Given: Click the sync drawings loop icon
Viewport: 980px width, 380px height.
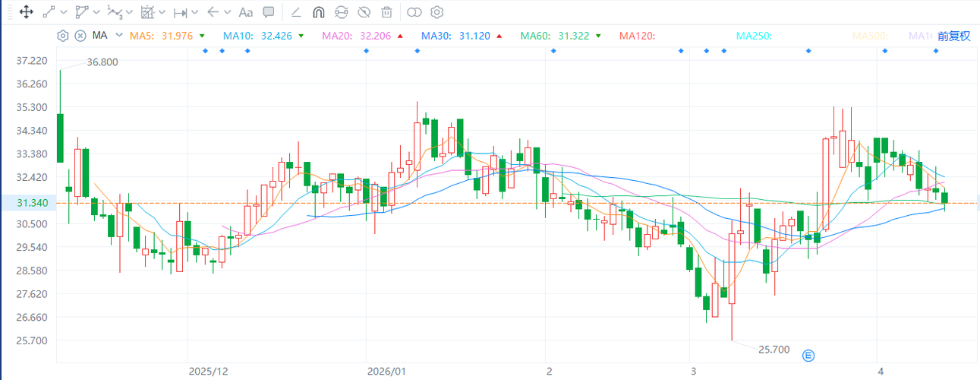Looking at the screenshot, I should (342, 12).
